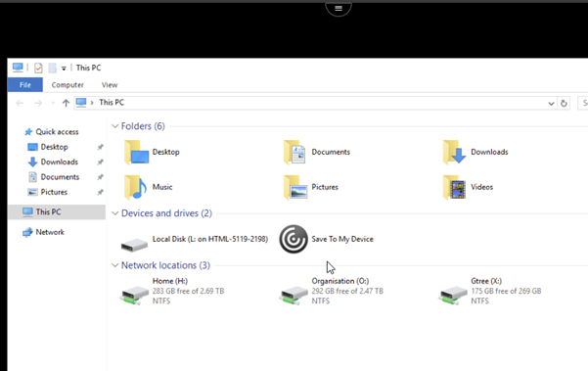
Task: Select the Desktop folder icon in Folders
Action: click(x=137, y=153)
